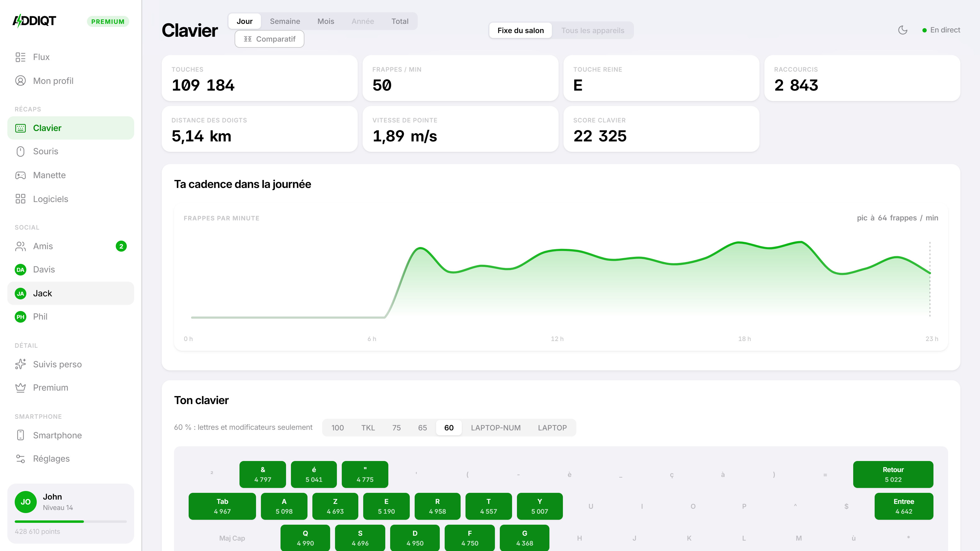The width and height of the screenshot is (980, 551).
Task: Open Jack's friend profile
Action: (71, 294)
